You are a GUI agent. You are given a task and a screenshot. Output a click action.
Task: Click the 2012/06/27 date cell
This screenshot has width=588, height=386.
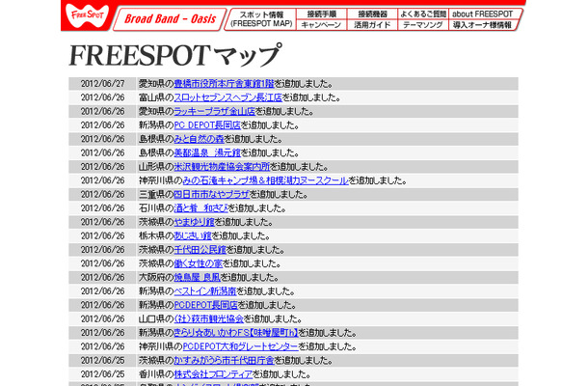(x=102, y=84)
